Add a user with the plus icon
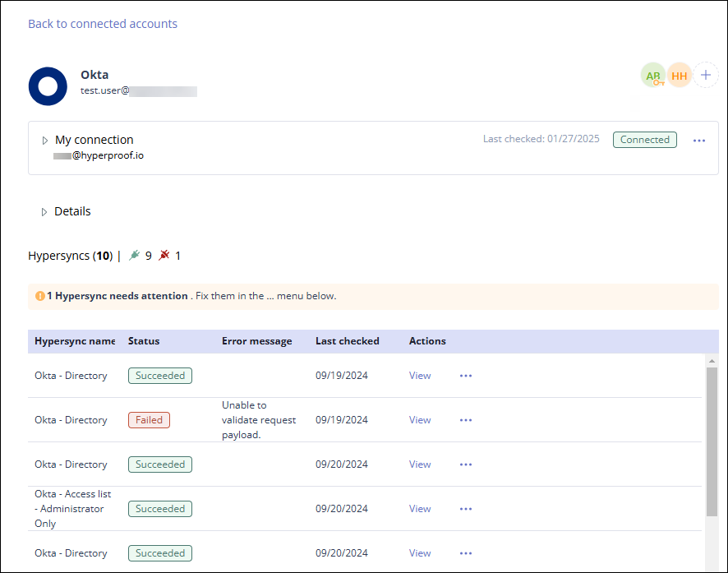Image resolution: width=728 pixels, height=573 pixels. pyautogui.click(x=706, y=75)
